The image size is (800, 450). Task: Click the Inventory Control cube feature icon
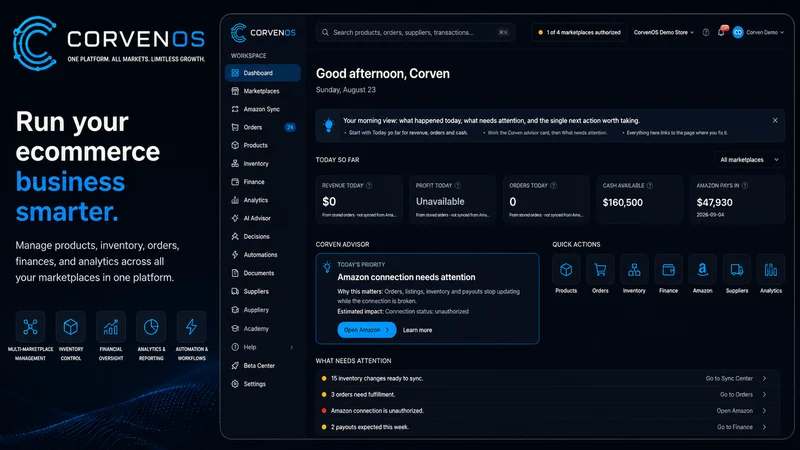point(70,327)
